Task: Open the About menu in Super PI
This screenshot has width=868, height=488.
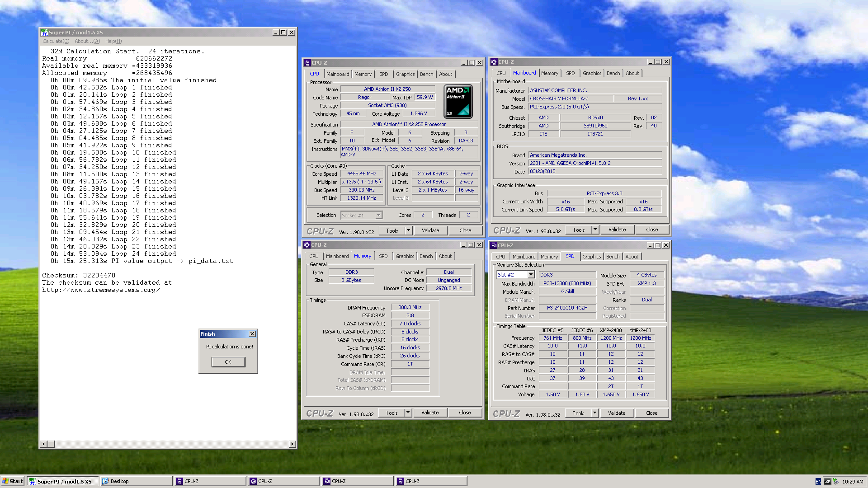Action: click(87, 41)
